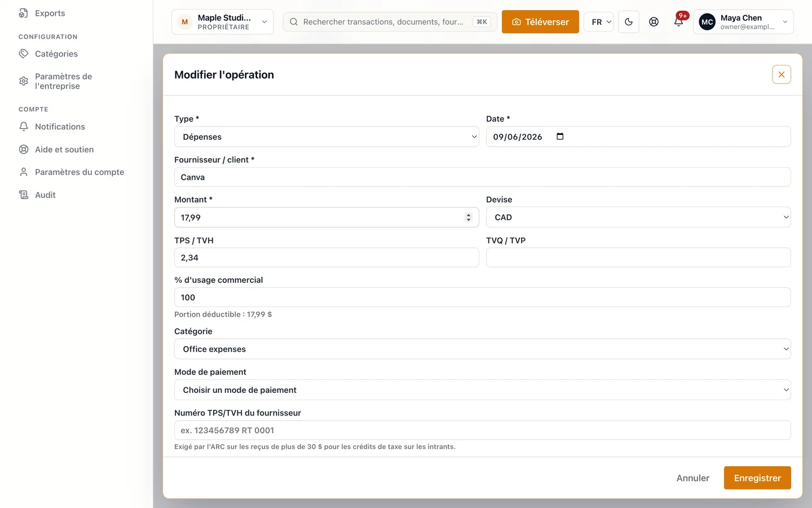The height and width of the screenshot is (508, 812).
Task: Expand the Maya Chen account menu
Action: pos(744,22)
